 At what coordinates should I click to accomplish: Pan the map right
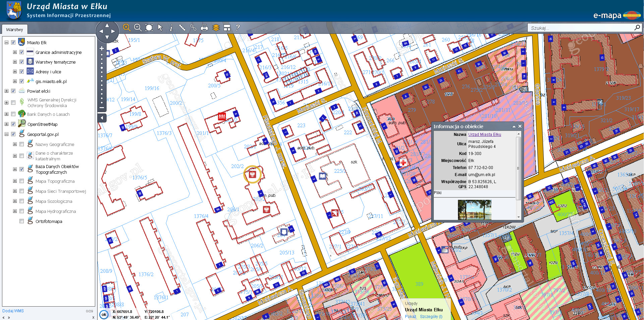click(113, 31)
